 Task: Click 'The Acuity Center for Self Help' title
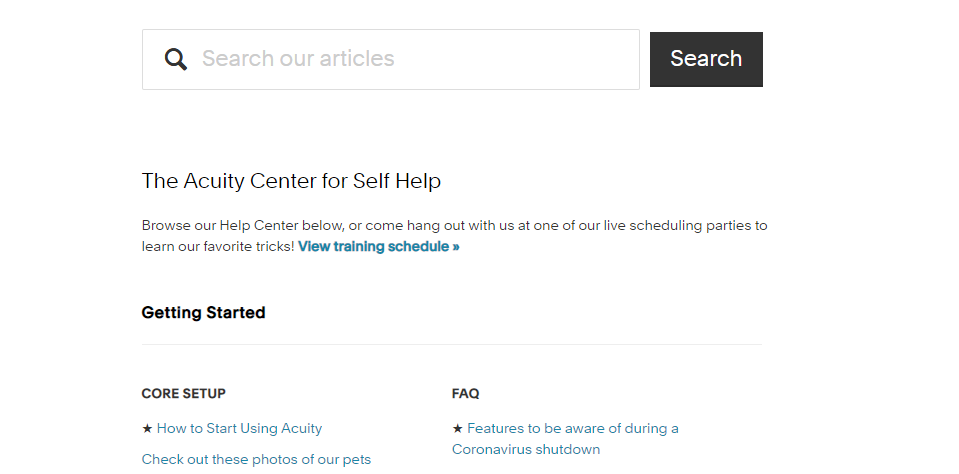291,181
